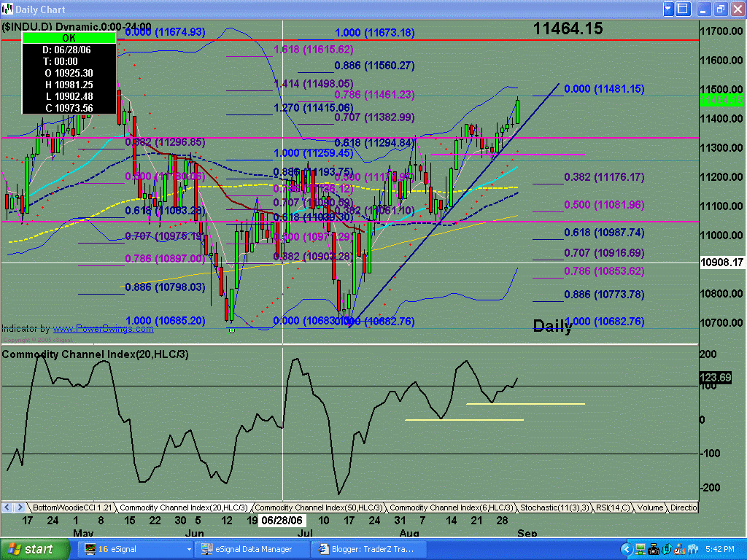This screenshot has width=747, height=560.
Task: Click the 0.618 (10987.74) retracement label
Action: point(604,233)
